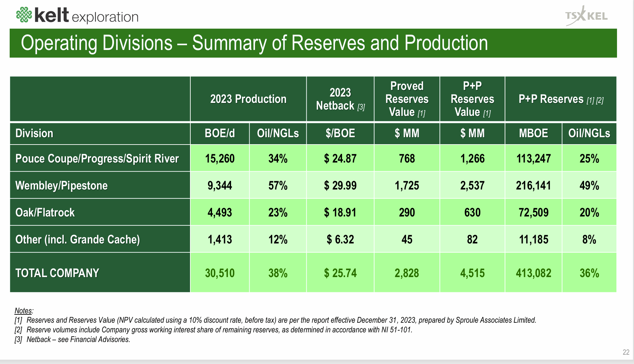Screen dimensions: 634x364
Task: Click the page number 22
Action: (625, 353)
